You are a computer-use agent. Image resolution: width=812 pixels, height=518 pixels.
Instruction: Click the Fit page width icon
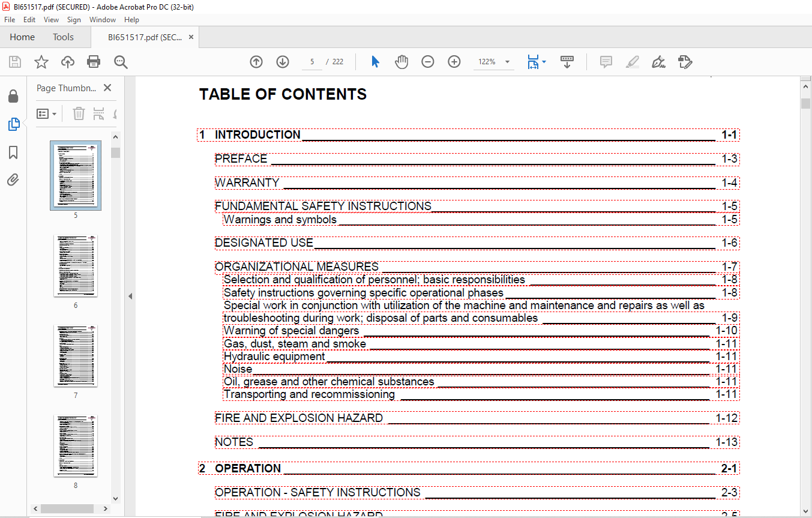[x=533, y=62]
